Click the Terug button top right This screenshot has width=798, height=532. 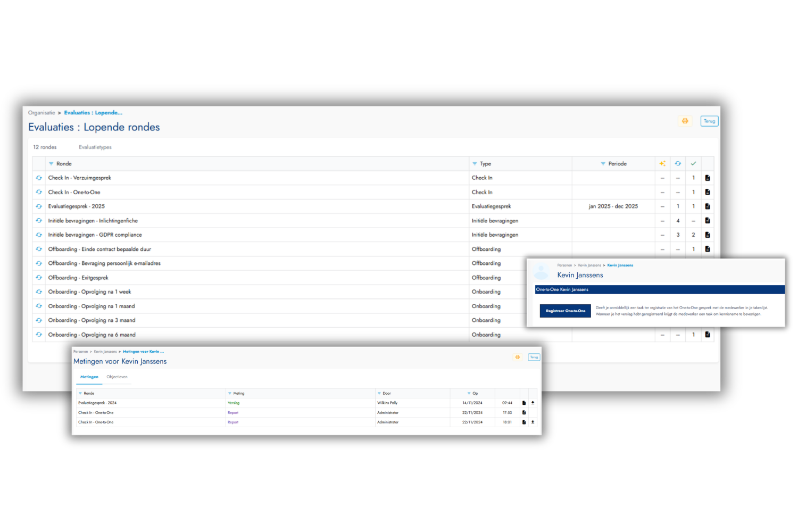pyautogui.click(x=709, y=121)
